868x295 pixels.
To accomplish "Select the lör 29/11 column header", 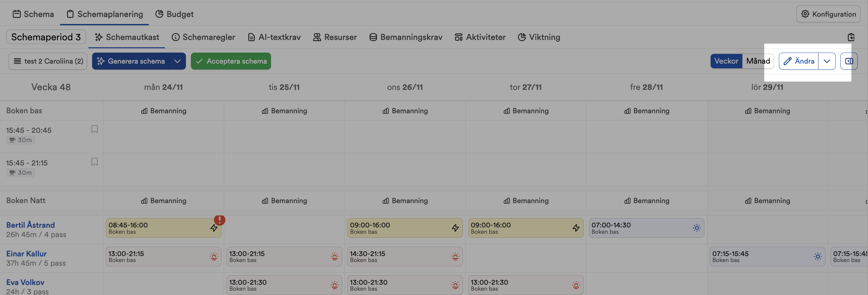I will (767, 87).
